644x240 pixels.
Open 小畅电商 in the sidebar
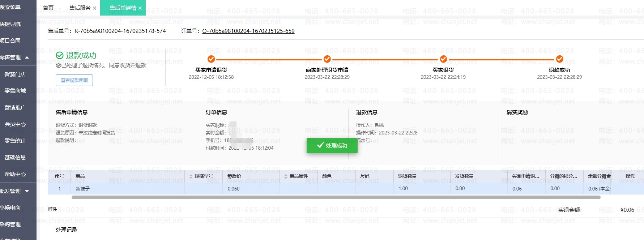pos(10,207)
